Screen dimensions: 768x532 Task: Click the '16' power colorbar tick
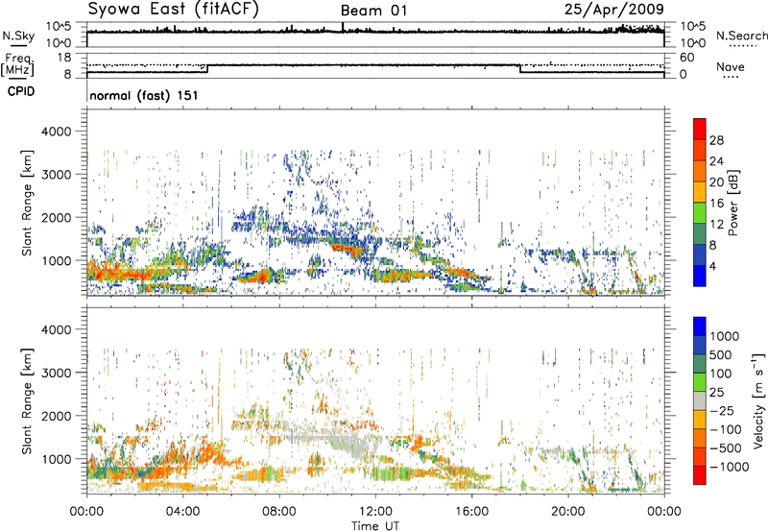(716, 204)
